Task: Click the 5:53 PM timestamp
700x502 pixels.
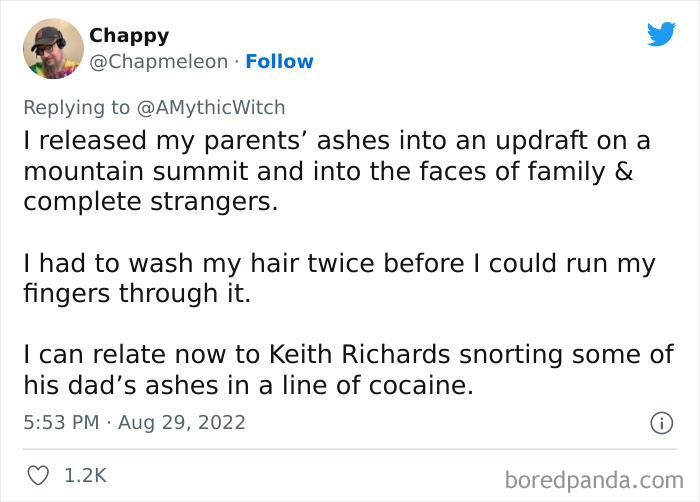Action: [x=61, y=423]
